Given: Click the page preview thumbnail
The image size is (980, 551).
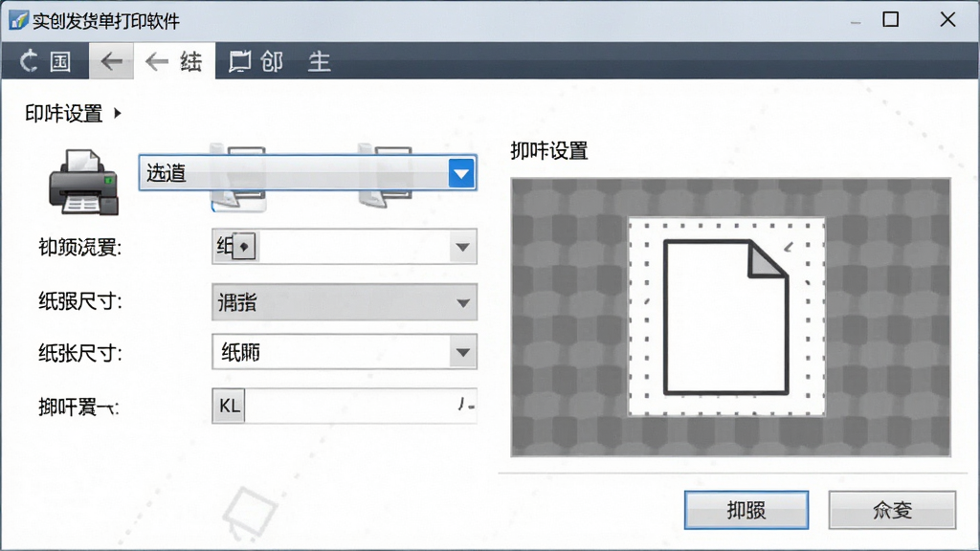Looking at the screenshot, I should point(726,318).
